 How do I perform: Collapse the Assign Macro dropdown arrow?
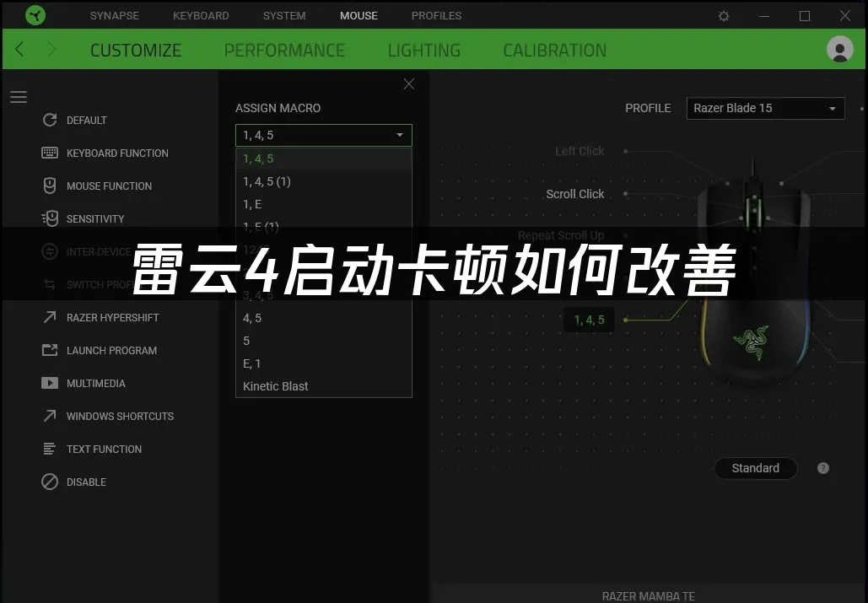pyautogui.click(x=400, y=135)
